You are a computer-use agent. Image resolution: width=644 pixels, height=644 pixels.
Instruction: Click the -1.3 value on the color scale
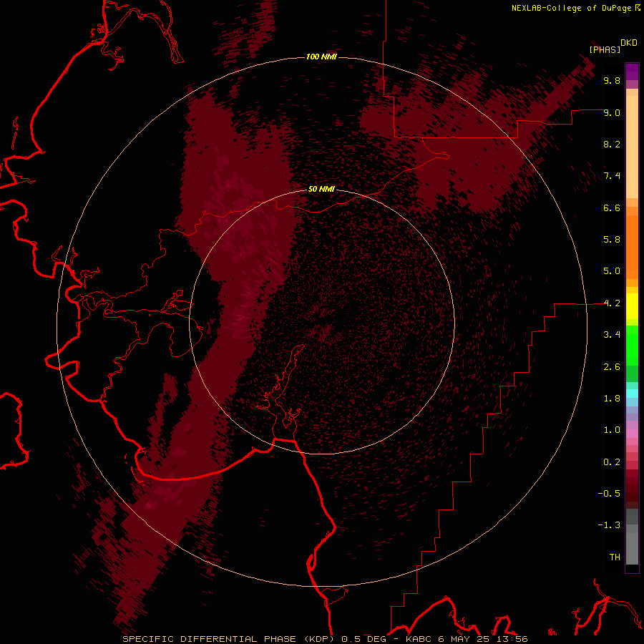coord(609,525)
